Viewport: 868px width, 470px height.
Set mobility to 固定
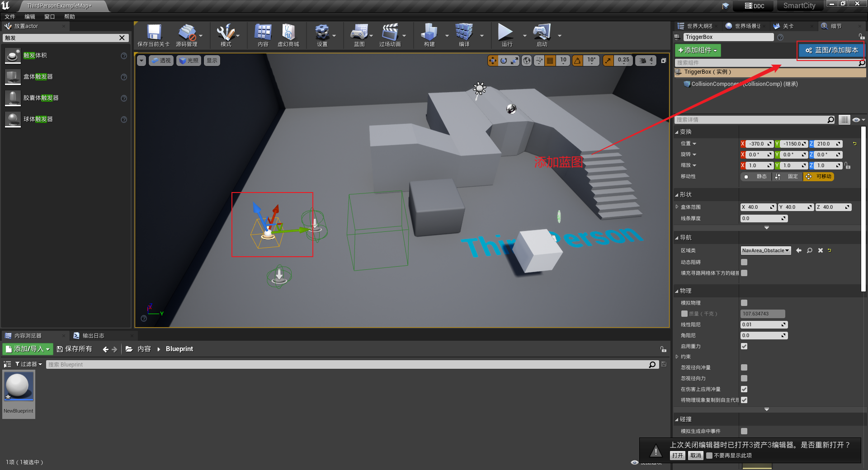pyautogui.click(x=787, y=177)
